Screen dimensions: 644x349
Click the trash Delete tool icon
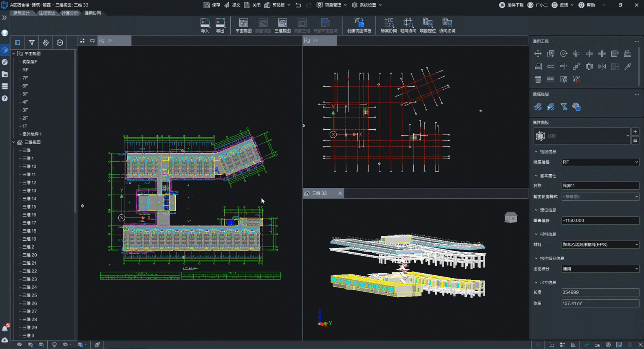pyautogui.click(x=538, y=79)
